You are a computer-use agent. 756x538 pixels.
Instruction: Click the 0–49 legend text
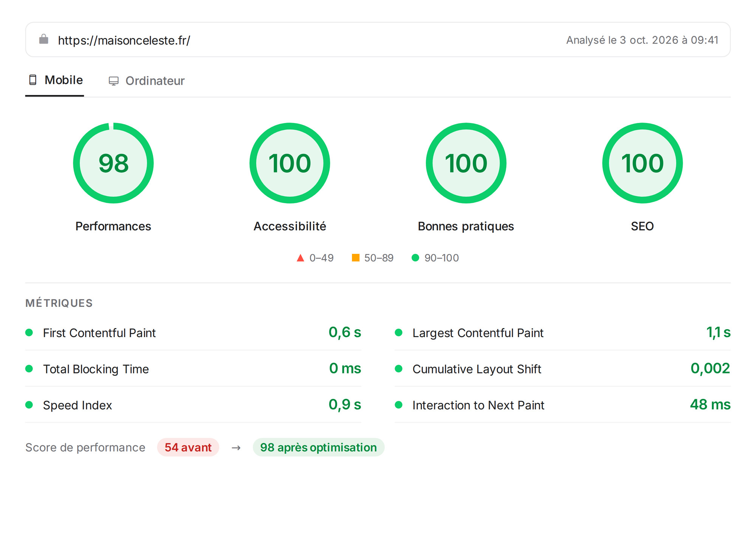[321, 258]
